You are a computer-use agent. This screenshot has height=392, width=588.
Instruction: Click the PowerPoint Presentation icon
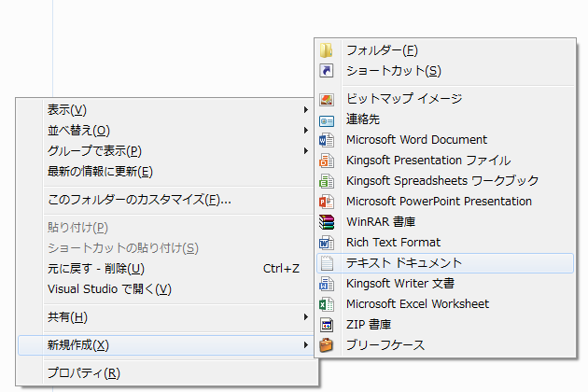[x=327, y=202]
